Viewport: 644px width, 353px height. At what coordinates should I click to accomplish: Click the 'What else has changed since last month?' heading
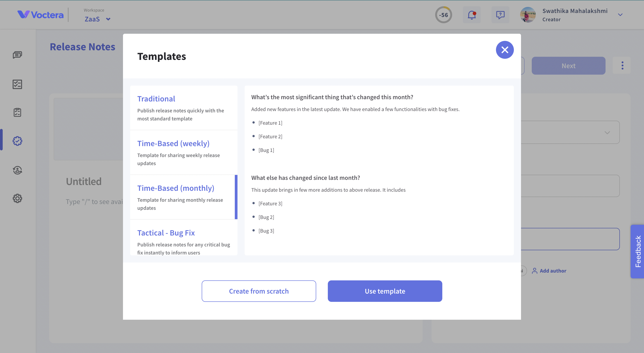305,178
